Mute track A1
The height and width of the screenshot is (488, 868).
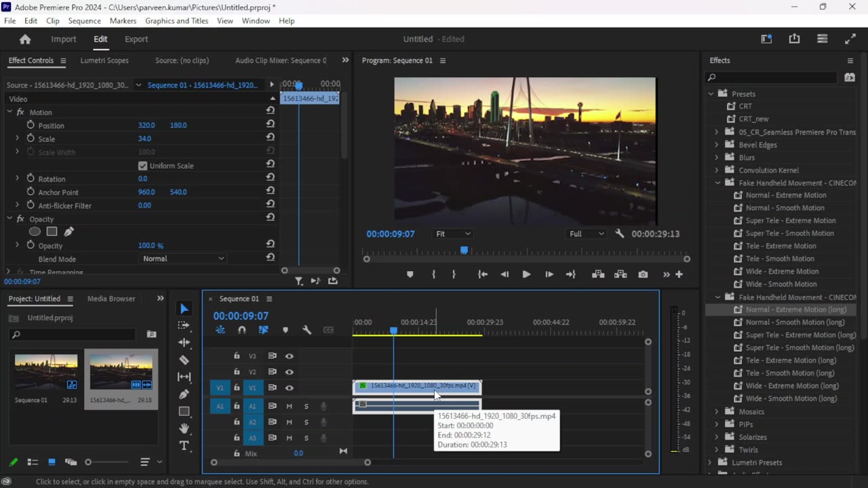click(289, 406)
